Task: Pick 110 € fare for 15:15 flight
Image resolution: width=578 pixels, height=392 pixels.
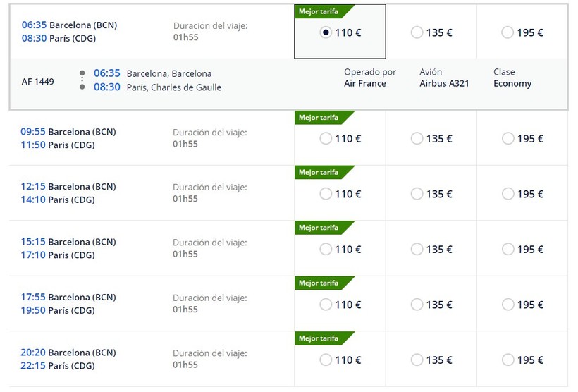Action: click(x=326, y=249)
